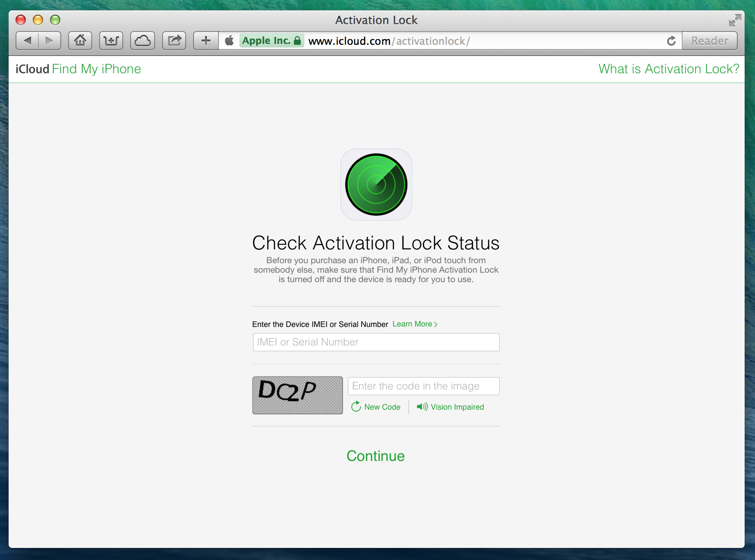This screenshot has width=755, height=560.
Task: Click the Find My iPhone header link
Action: point(96,69)
